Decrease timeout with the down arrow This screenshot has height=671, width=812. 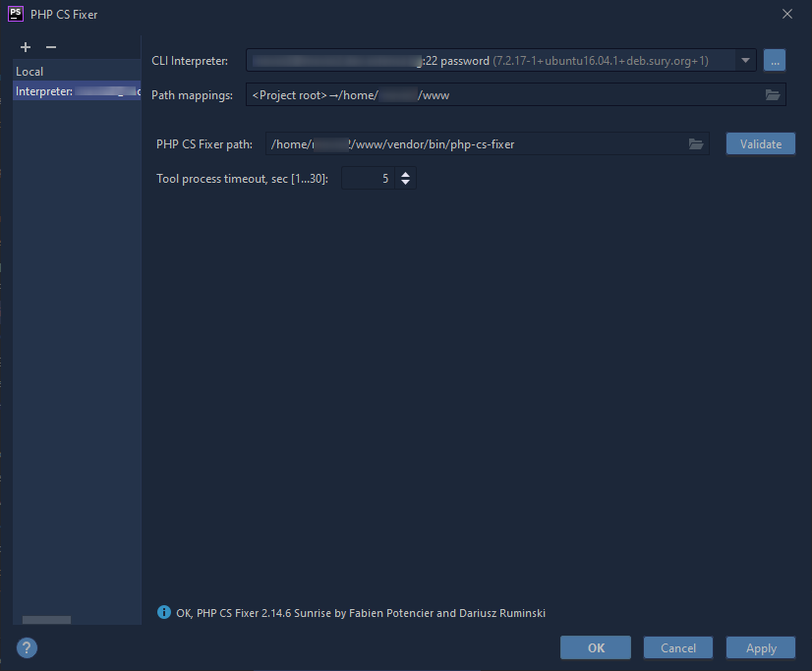pyautogui.click(x=405, y=183)
